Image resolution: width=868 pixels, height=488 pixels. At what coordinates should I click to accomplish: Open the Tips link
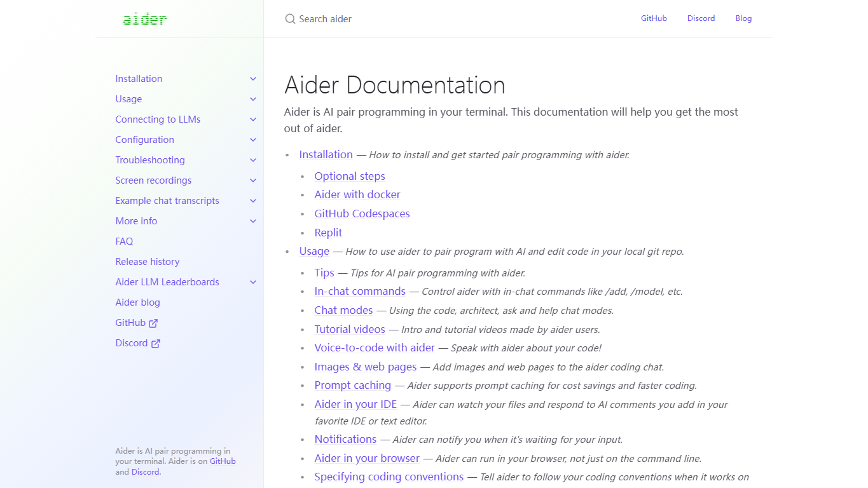(x=324, y=273)
